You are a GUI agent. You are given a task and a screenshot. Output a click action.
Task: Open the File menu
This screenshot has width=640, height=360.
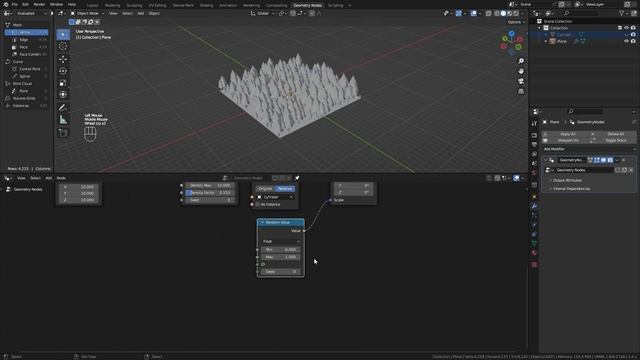click(15, 4)
